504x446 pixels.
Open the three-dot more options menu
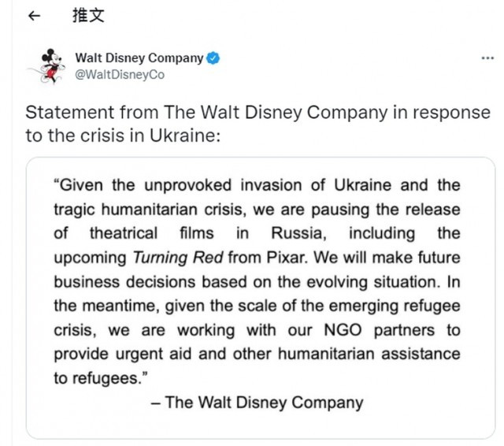(x=487, y=58)
